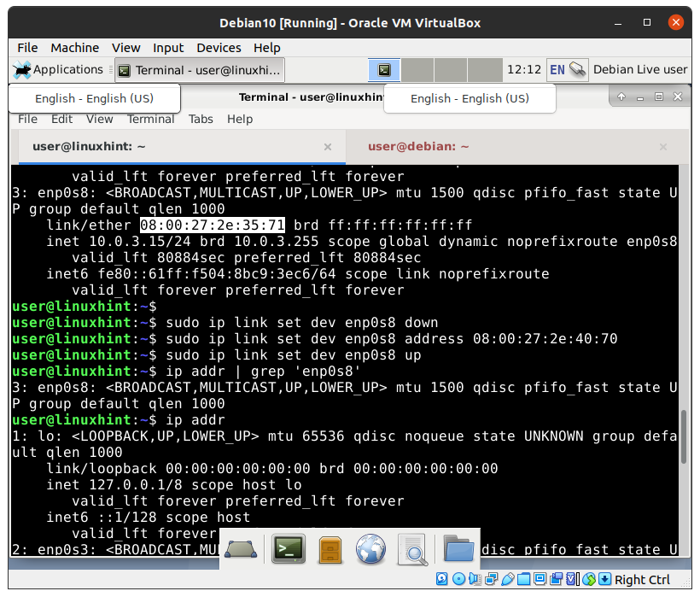Open the File Manager cabinet dock icon

coord(330,549)
